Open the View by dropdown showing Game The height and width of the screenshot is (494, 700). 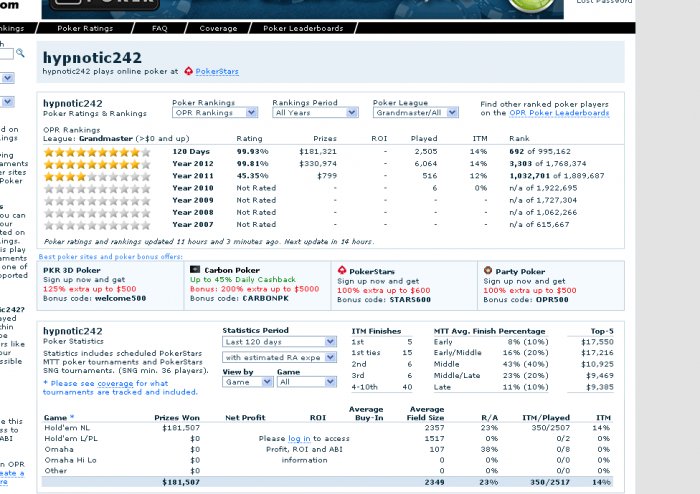pyautogui.click(x=247, y=382)
